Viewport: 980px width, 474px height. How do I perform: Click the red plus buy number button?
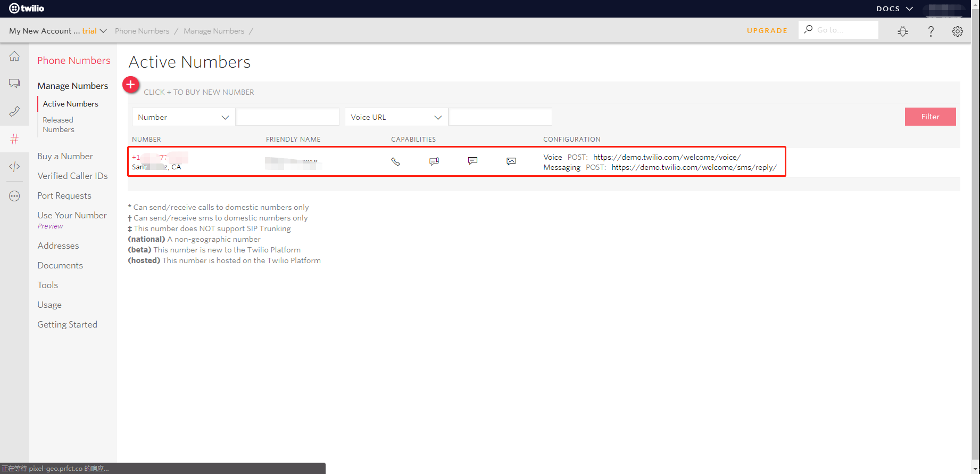click(x=130, y=85)
